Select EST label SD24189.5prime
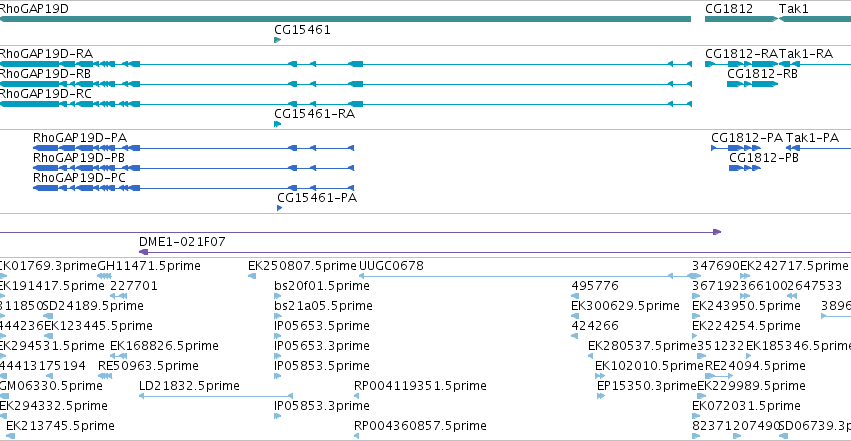The width and height of the screenshot is (851, 441). [93, 305]
